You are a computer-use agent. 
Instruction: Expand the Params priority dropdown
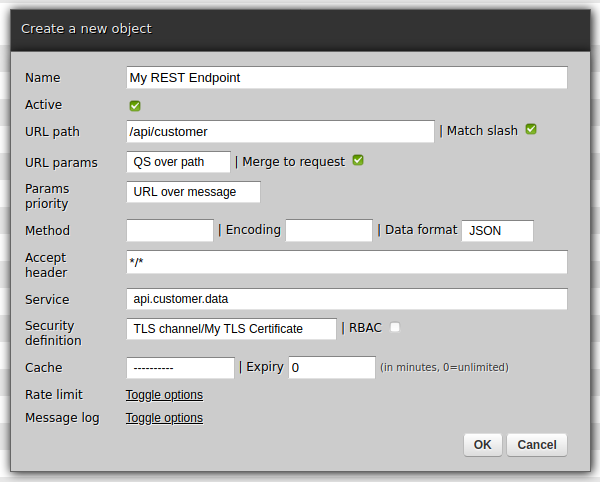(x=193, y=192)
